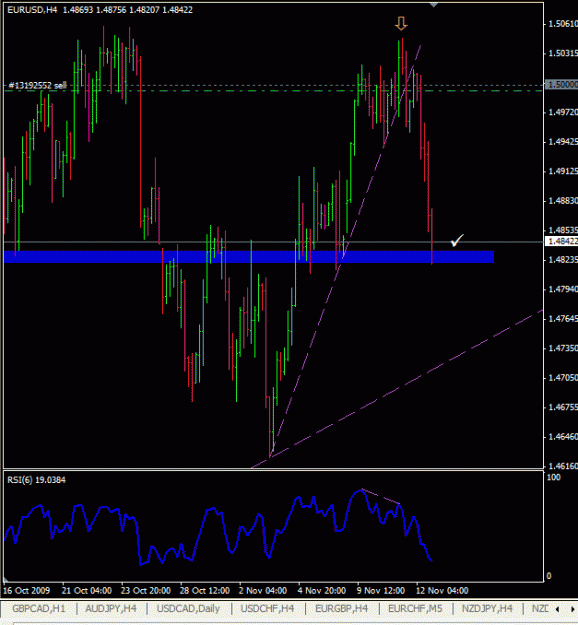This screenshot has width=578, height=625.
Task: Click the 28 Oct 12:00 time label
Action: click(204, 590)
